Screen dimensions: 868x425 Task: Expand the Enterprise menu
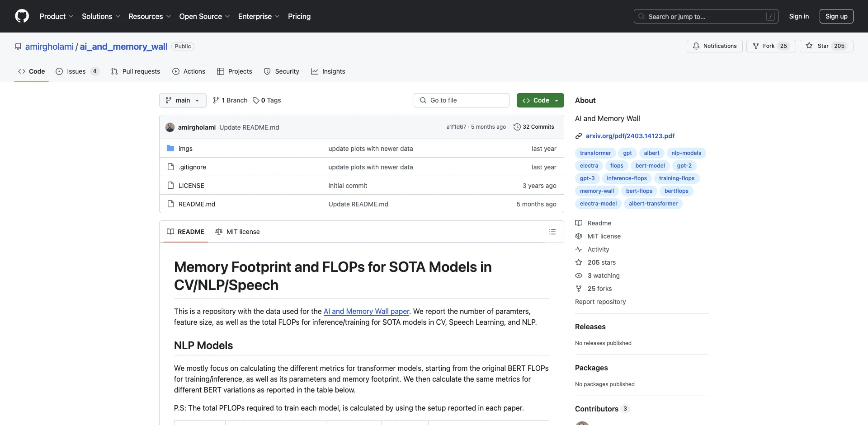click(259, 16)
